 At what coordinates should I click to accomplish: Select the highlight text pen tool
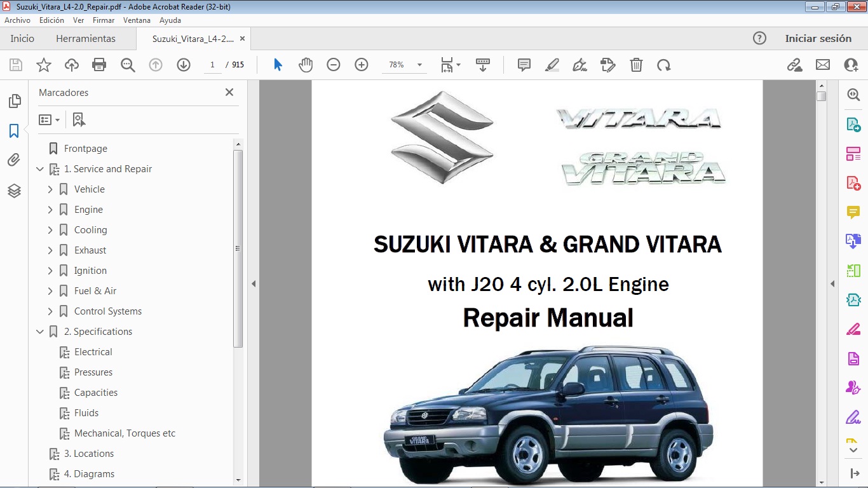552,65
